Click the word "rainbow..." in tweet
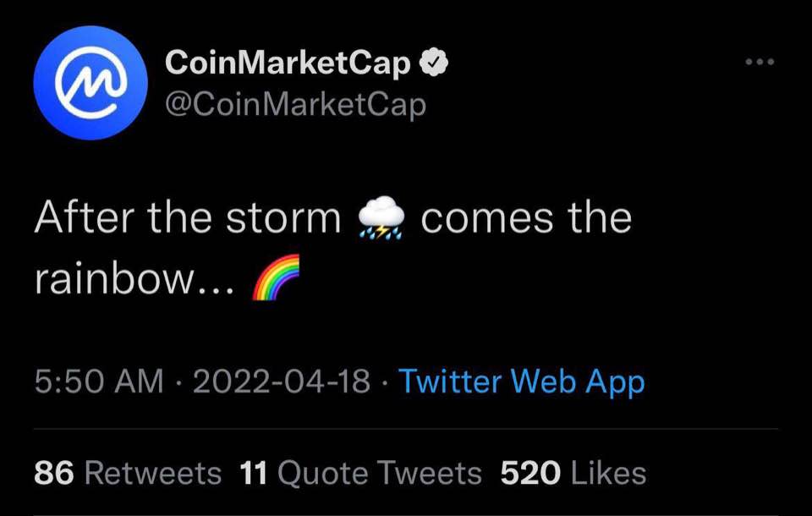812x516 pixels. [135, 280]
